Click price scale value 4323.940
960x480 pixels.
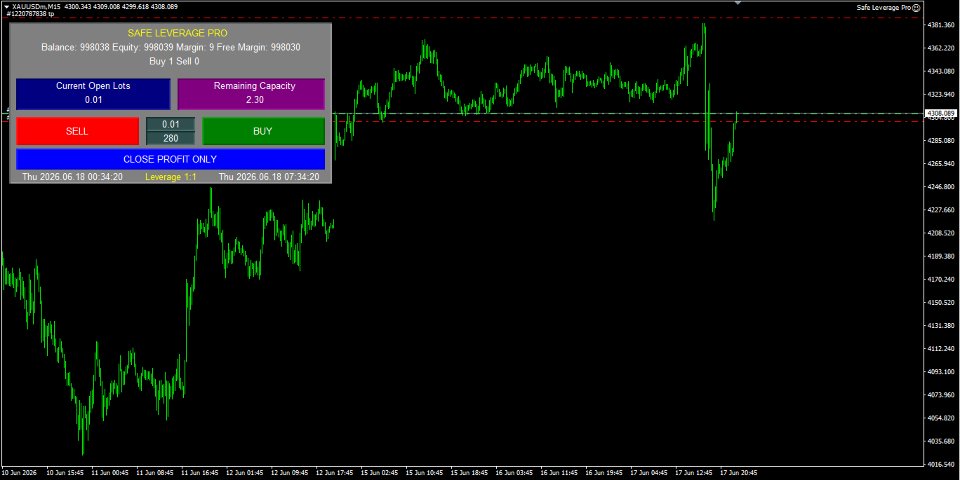tap(942, 95)
